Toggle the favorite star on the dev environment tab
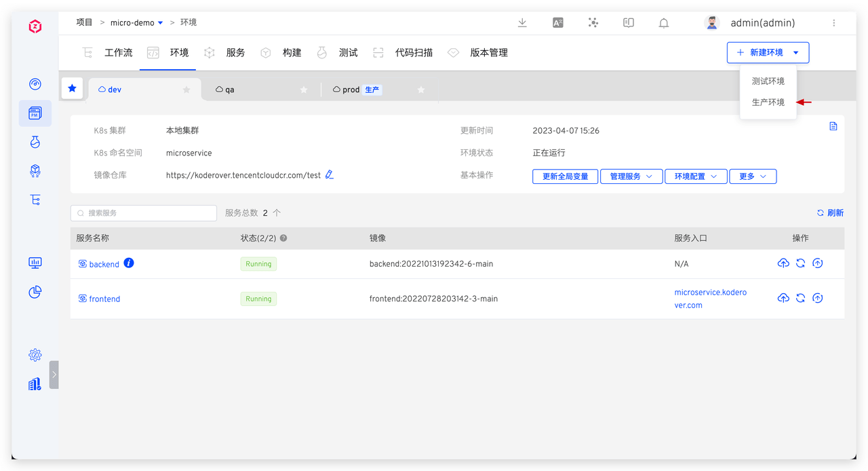Image resolution: width=868 pixels, height=471 pixels. pyautogui.click(x=186, y=89)
